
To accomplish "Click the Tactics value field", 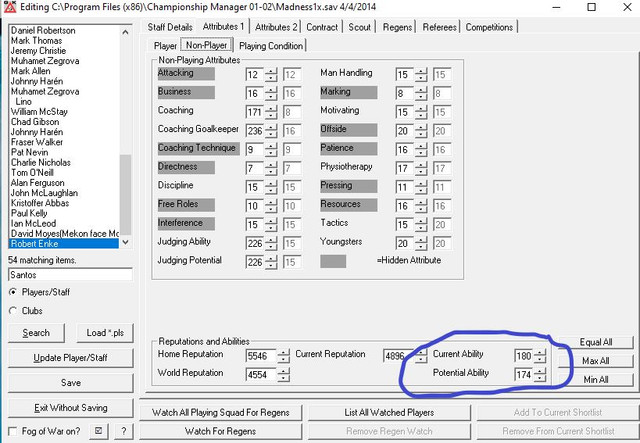I will (404, 225).
